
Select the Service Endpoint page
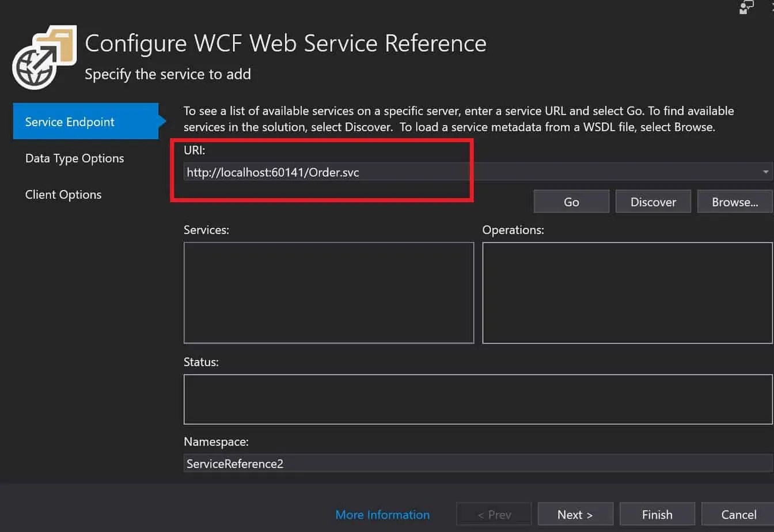(69, 121)
